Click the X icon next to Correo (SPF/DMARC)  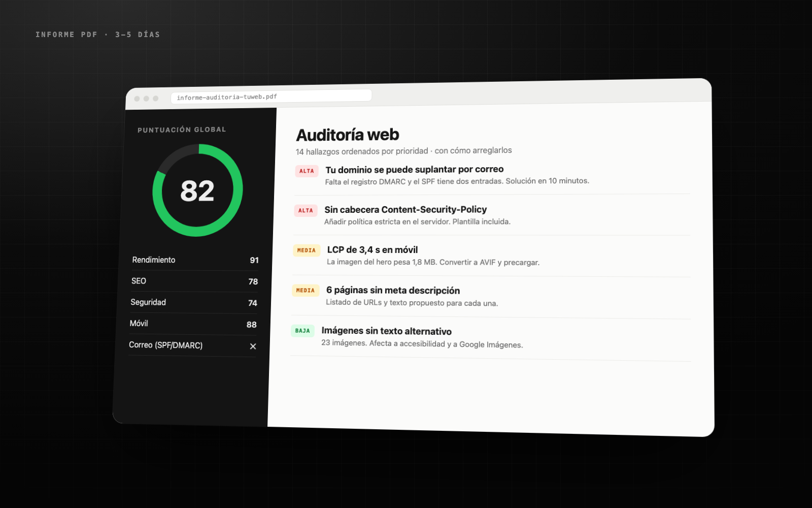[x=253, y=346]
